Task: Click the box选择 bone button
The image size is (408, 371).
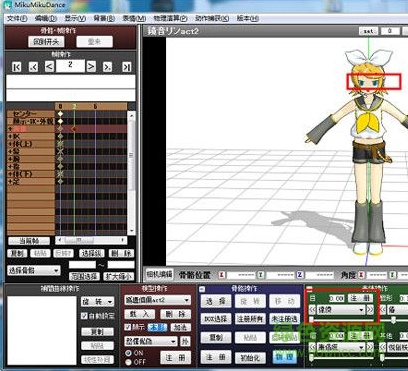Action: click(x=216, y=319)
